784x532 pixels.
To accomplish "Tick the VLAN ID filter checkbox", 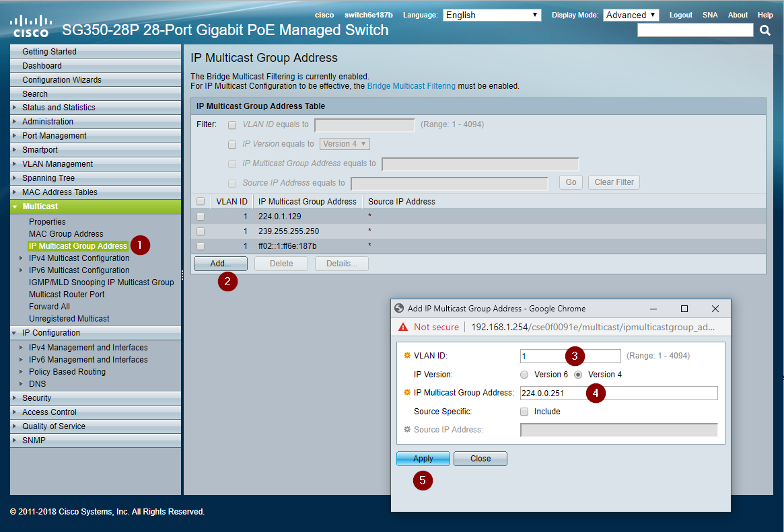I will [232, 125].
